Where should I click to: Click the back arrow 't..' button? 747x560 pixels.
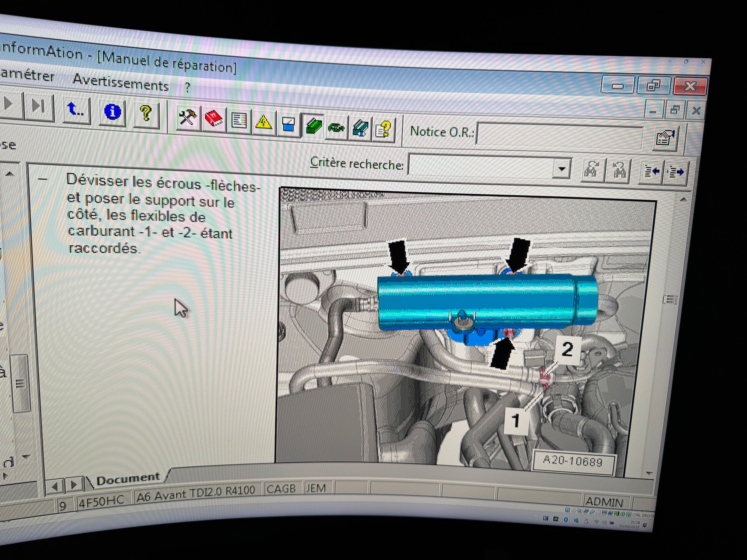[x=76, y=110]
